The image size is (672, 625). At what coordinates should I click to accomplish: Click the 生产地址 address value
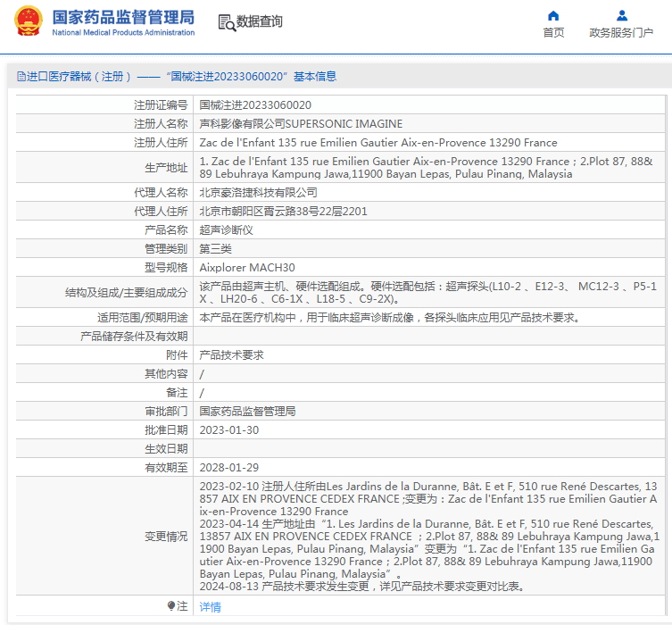[426, 168]
